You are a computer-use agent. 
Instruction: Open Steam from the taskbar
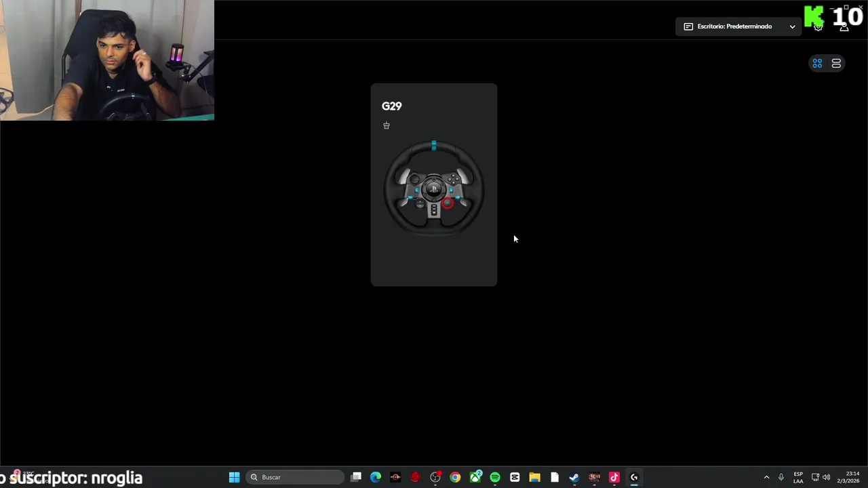tap(574, 477)
